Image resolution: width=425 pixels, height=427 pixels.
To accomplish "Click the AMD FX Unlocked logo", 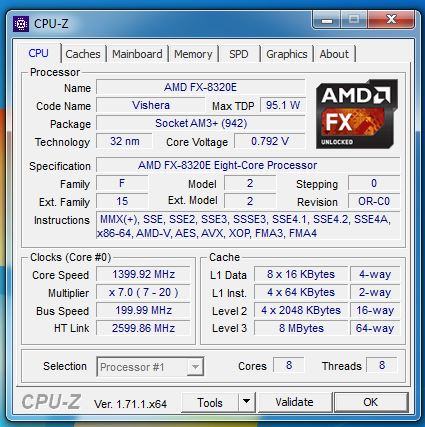I will 357,114.
